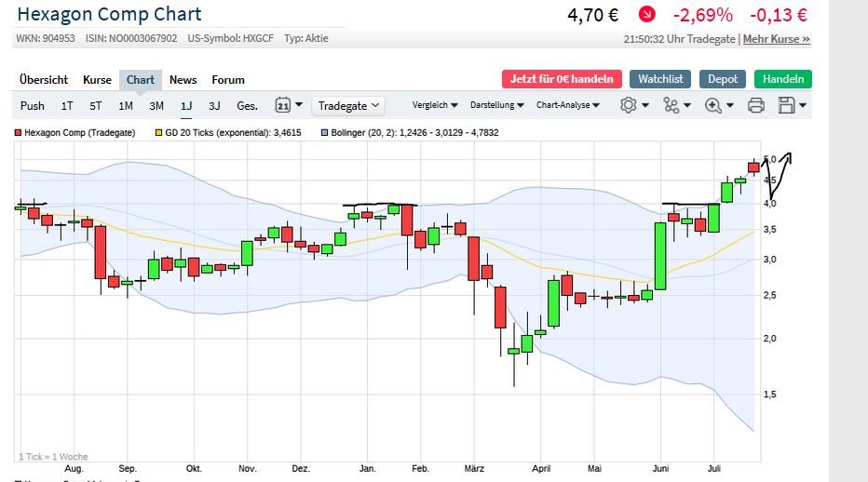Image resolution: width=868 pixels, height=482 pixels.
Task: Print the chart using printer icon
Action: tap(755, 105)
